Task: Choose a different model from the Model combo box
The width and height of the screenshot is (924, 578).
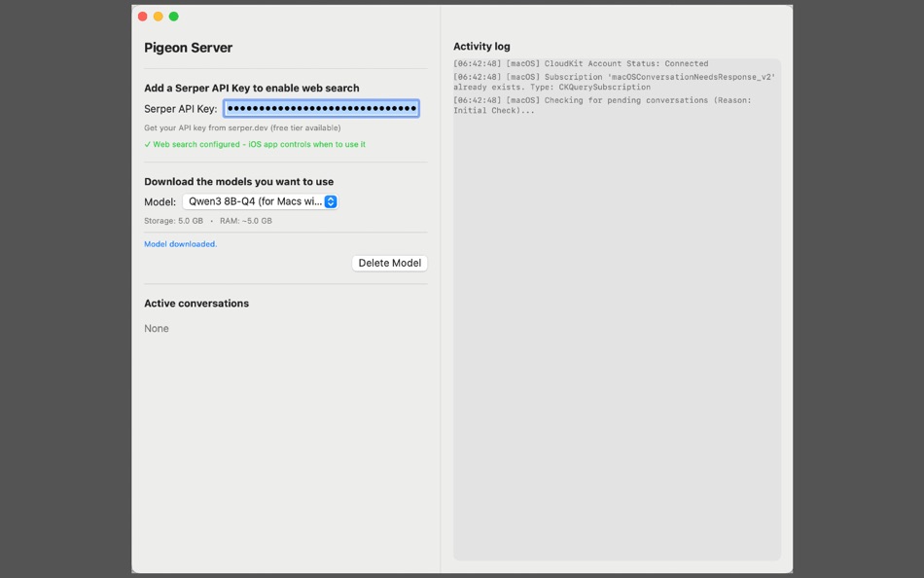Action: click(259, 201)
